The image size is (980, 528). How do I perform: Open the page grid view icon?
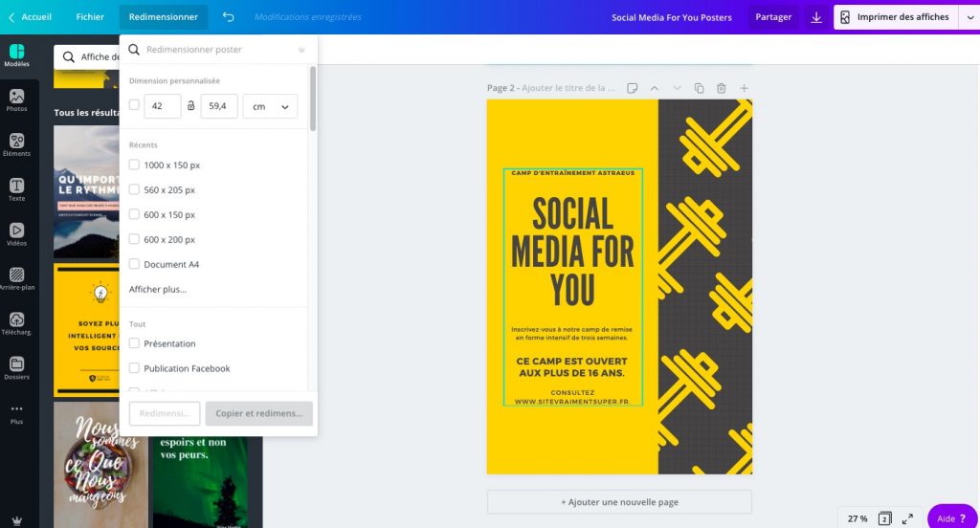pyautogui.click(x=884, y=518)
